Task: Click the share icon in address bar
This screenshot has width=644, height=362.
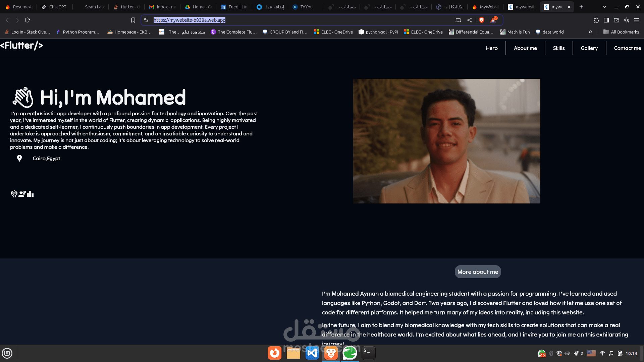Action: (x=469, y=20)
